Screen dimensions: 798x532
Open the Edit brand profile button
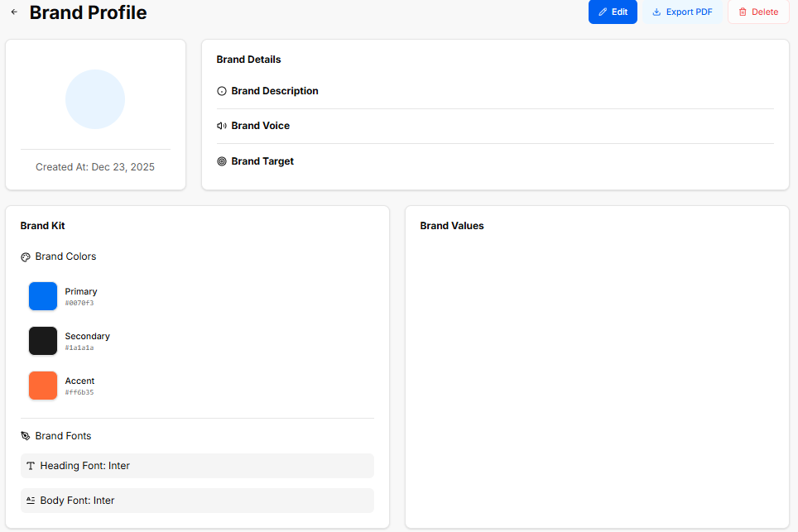click(613, 12)
